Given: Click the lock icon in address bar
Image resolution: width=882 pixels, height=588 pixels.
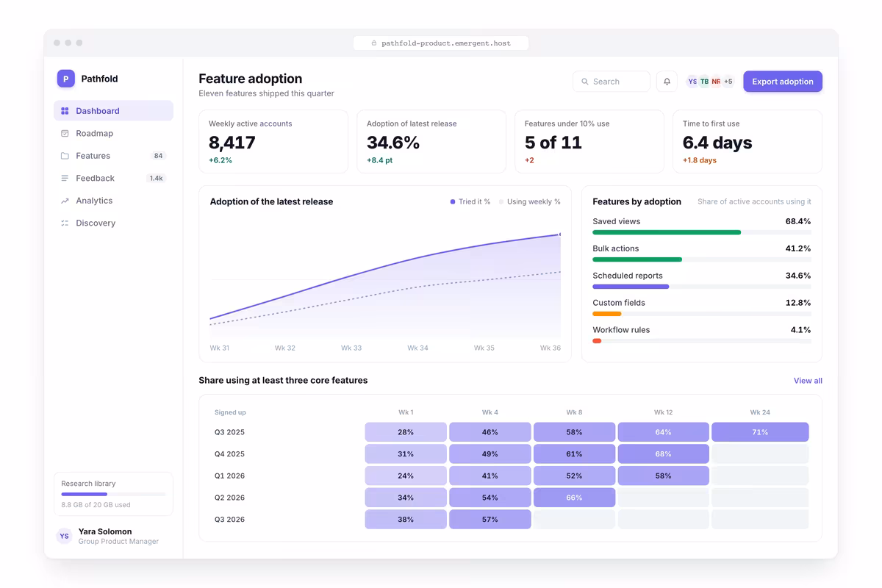Looking at the screenshot, I should 374,43.
